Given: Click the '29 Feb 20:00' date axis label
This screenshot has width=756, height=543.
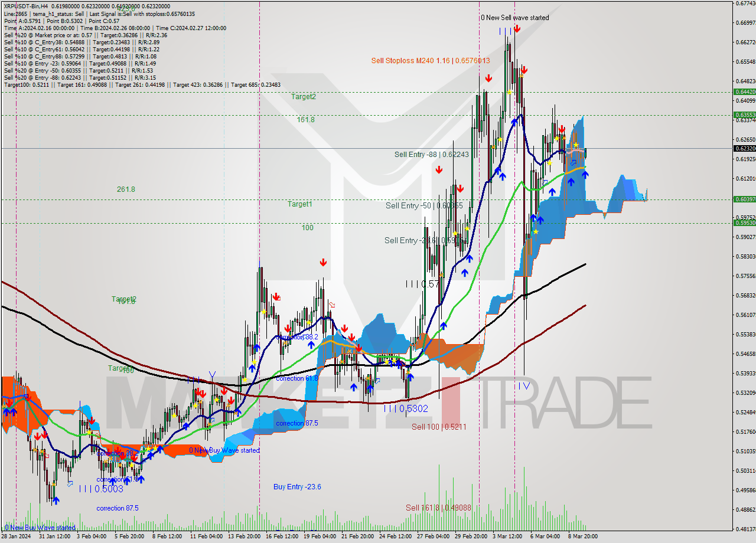Looking at the screenshot, I should 471,537.
